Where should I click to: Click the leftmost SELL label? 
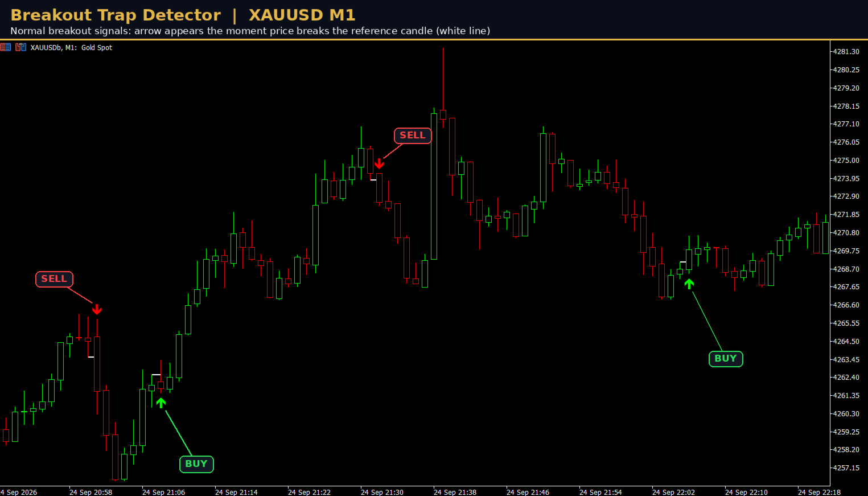tap(54, 279)
